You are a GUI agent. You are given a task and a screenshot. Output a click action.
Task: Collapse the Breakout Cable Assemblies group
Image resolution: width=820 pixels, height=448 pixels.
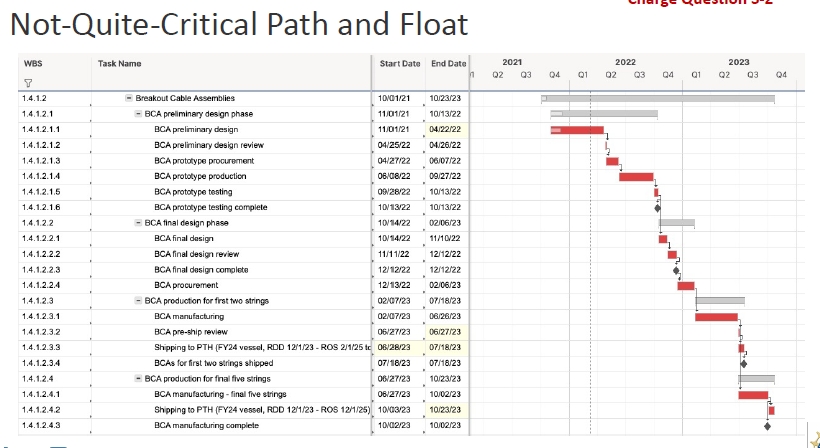(129, 98)
